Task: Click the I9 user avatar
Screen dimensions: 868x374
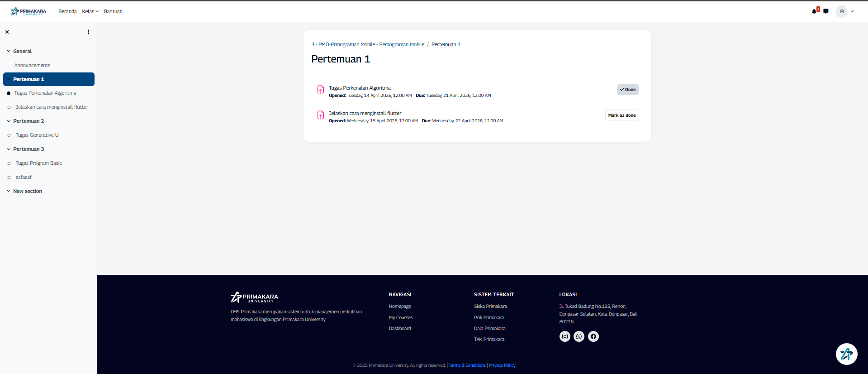Action: (x=842, y=11)
